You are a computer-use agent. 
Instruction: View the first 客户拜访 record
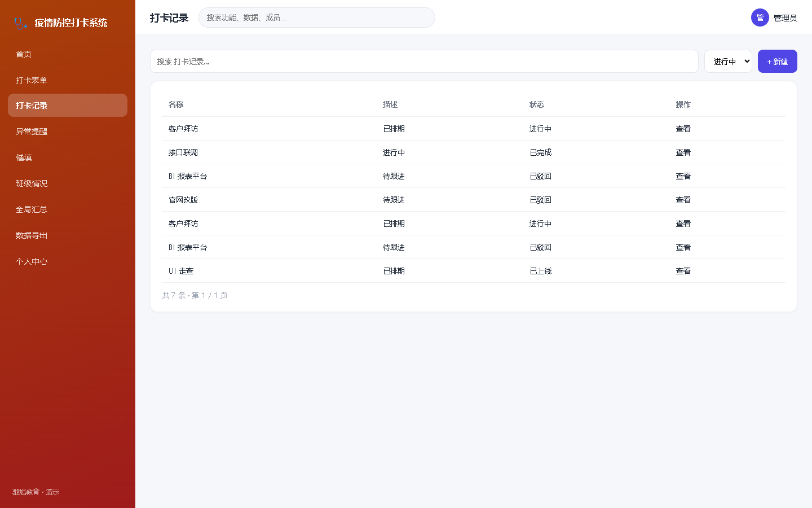click(683, 129)
